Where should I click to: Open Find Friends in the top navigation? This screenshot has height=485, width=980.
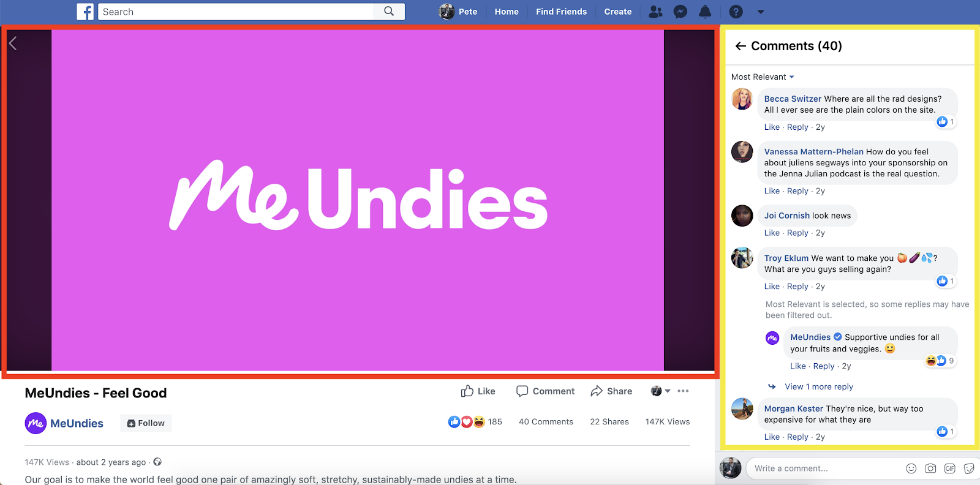[561, 12]
